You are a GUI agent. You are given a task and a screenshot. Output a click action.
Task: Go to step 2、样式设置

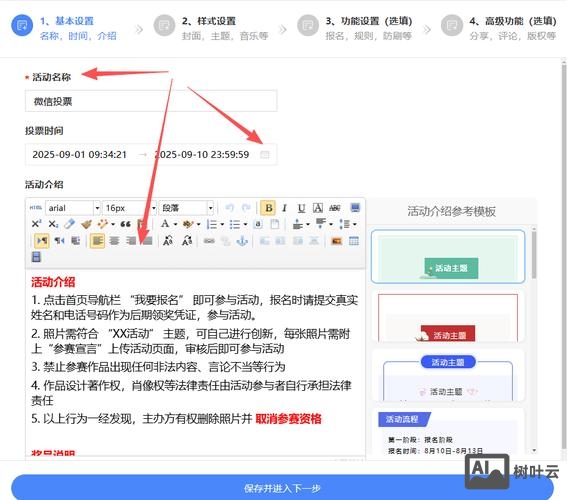tap(210, 27)
